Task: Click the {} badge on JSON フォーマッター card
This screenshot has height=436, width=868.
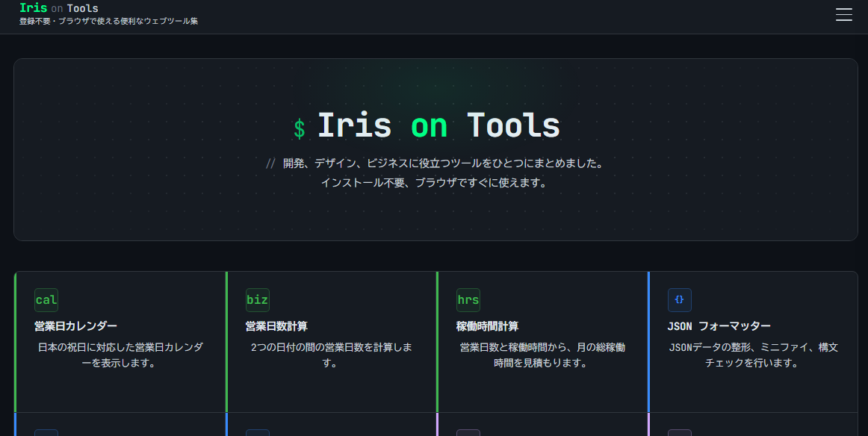Action: click(x=679, y=300)
